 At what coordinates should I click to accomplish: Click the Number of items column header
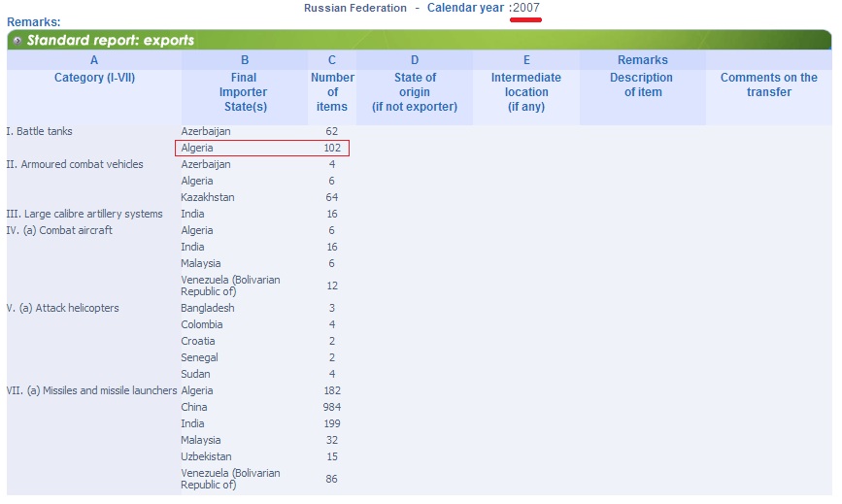332,92
